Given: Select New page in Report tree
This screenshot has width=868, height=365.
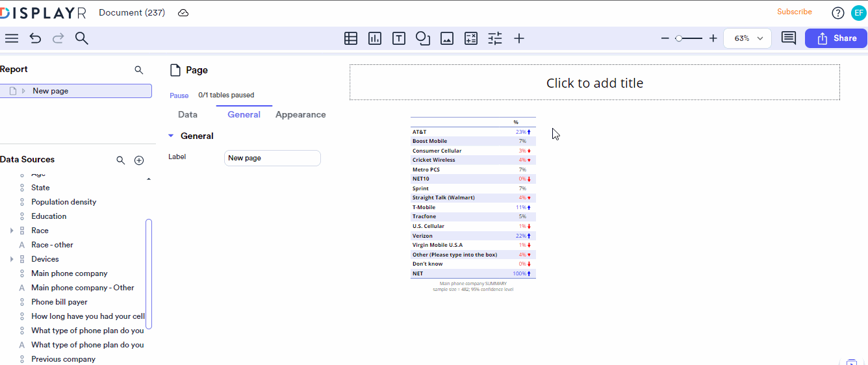Looking at the screenshot, I should pos(76,91).
